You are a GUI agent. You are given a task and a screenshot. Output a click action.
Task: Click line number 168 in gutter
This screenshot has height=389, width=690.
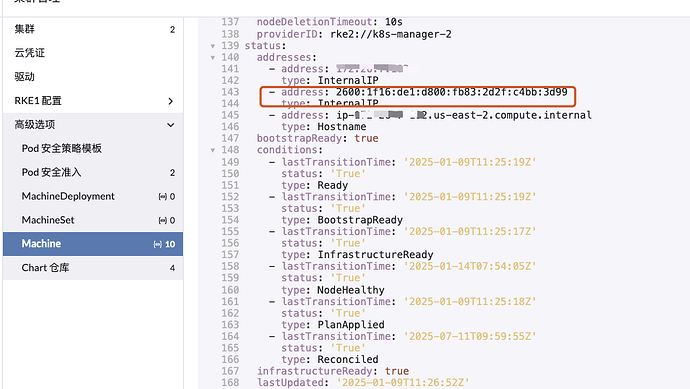point(230,382)
